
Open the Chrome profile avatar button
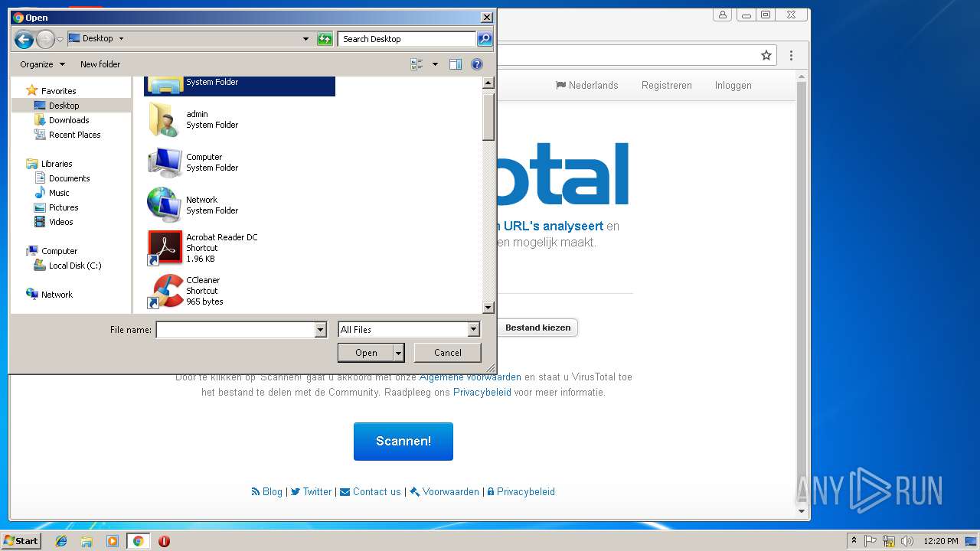723,15
